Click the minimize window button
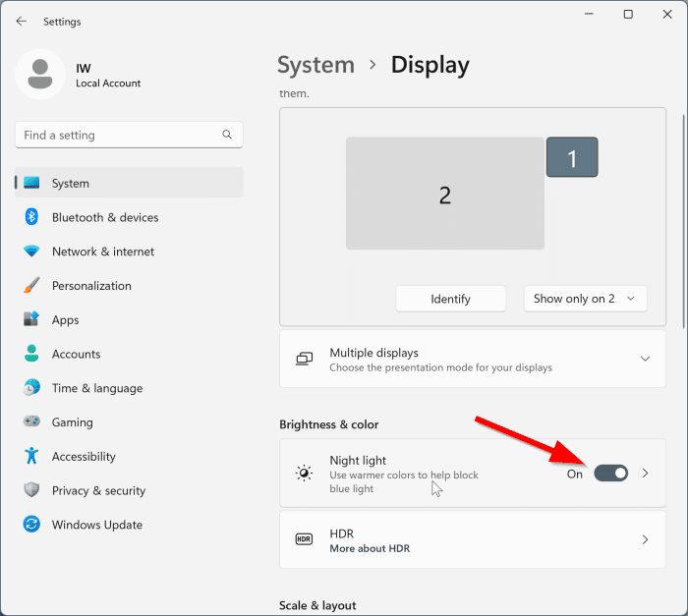 tap(589, 14)
